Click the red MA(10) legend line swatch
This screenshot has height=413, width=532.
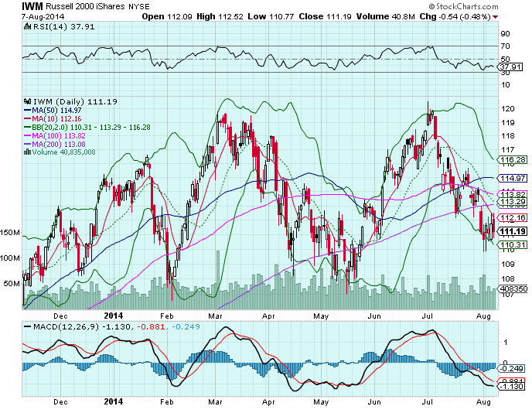click(28, 119)
